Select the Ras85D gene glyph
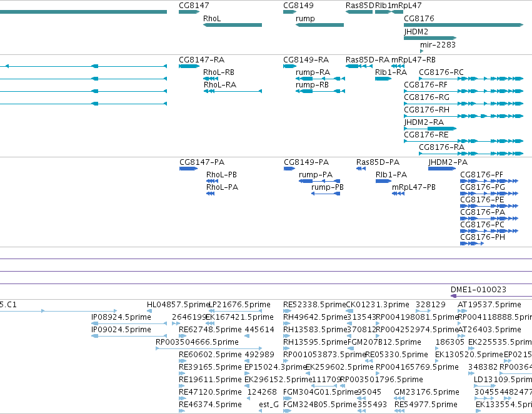The height and width of the screenshot is (414, 532). click(x=359, y=12)
